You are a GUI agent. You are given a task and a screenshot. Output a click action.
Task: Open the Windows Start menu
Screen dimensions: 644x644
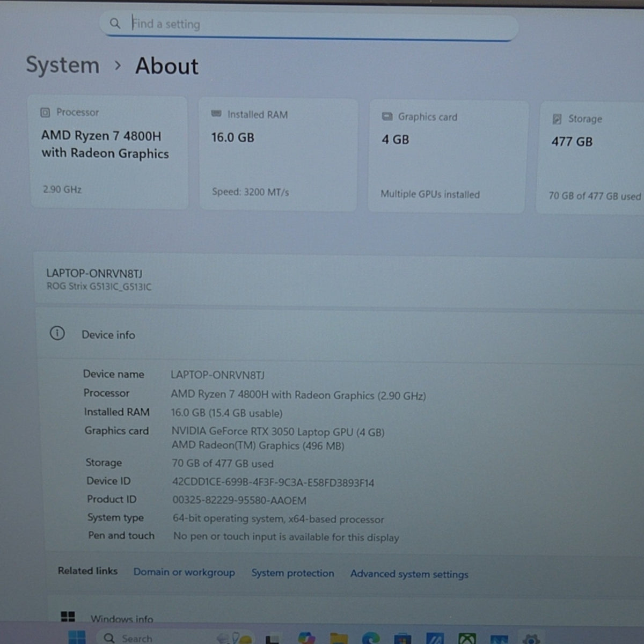[77, 637]
